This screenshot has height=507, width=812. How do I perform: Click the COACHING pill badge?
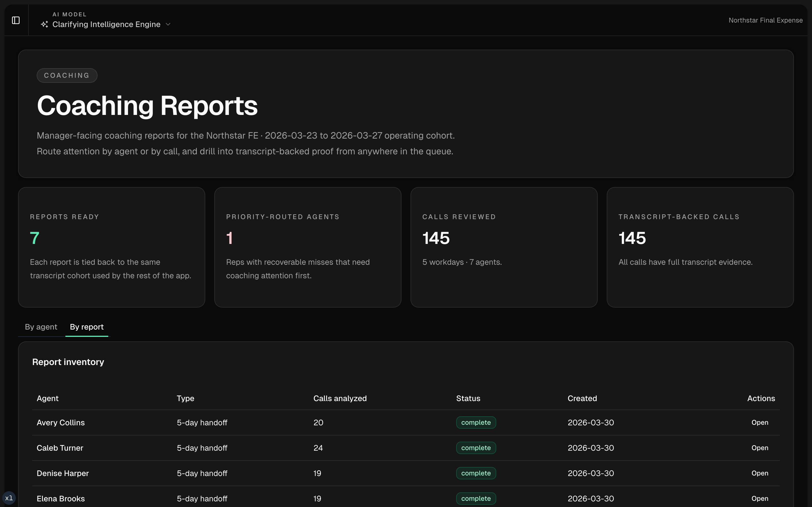pos(67,75)
